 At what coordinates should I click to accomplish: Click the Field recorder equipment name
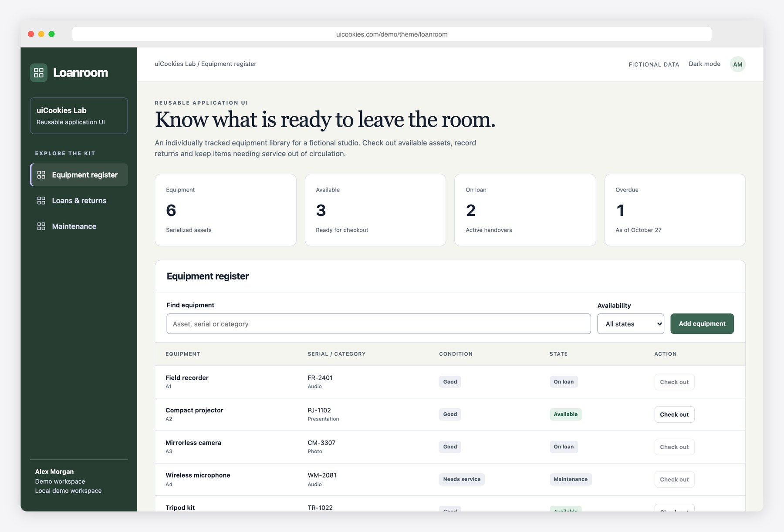(187, 378)
